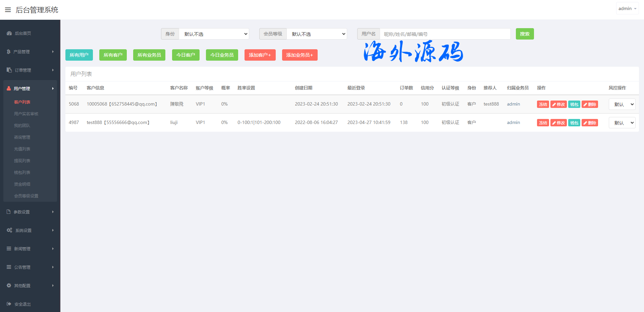Image resolution: width=644 pixels, height=312 pixels.
Task: Click the exit icon beside 安全退出
Action: point(9,304)
